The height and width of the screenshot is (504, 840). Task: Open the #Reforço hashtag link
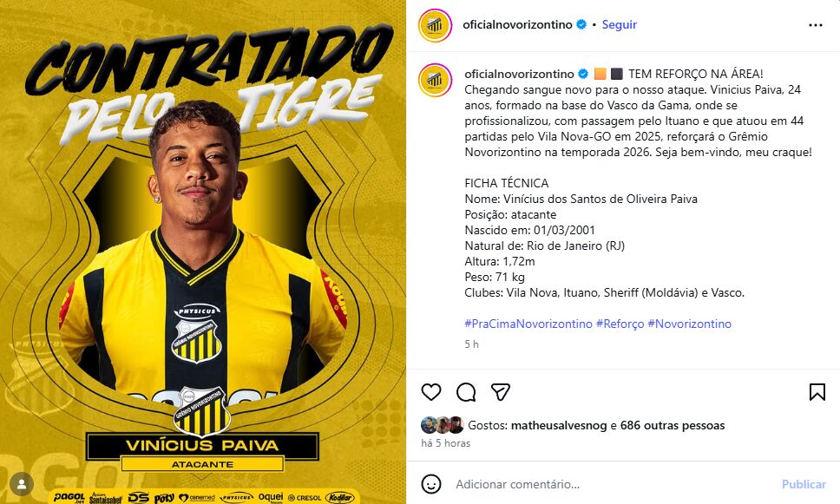[620, 324]
